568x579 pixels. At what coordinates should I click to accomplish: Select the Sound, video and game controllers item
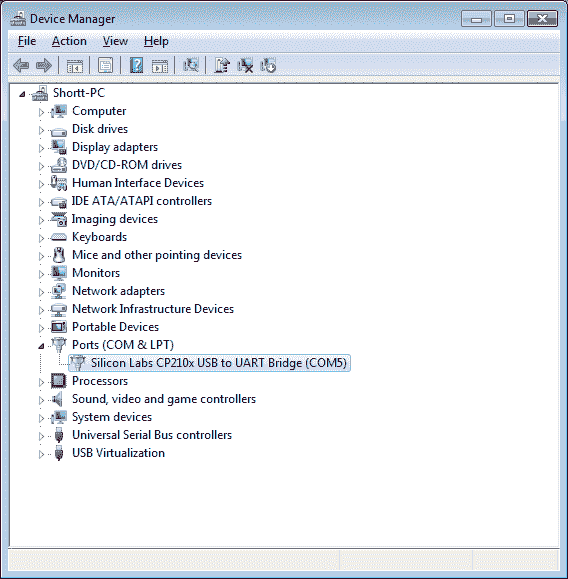[x=164, y=399]
